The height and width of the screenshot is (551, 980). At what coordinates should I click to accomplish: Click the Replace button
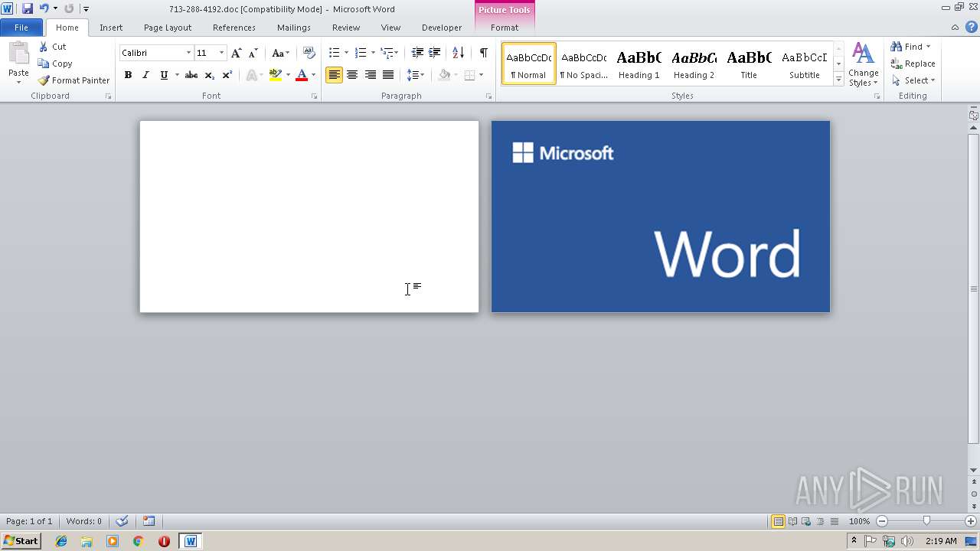click(913, 64)
